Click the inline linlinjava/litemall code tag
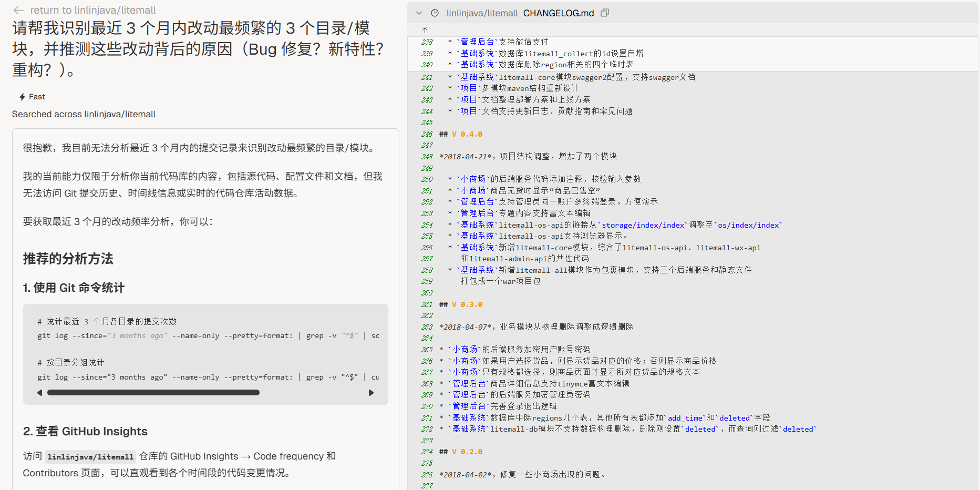The image size is (980, 490). (x=90, y=457)
